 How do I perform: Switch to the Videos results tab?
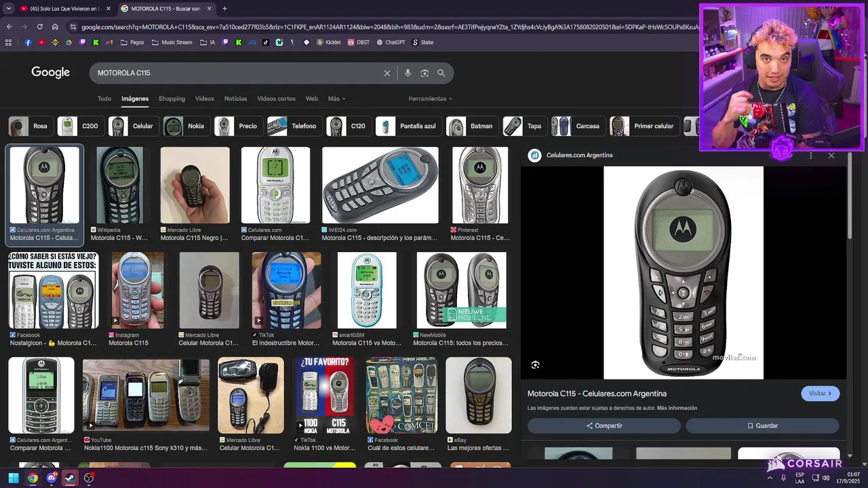click(x=205, y=99)
